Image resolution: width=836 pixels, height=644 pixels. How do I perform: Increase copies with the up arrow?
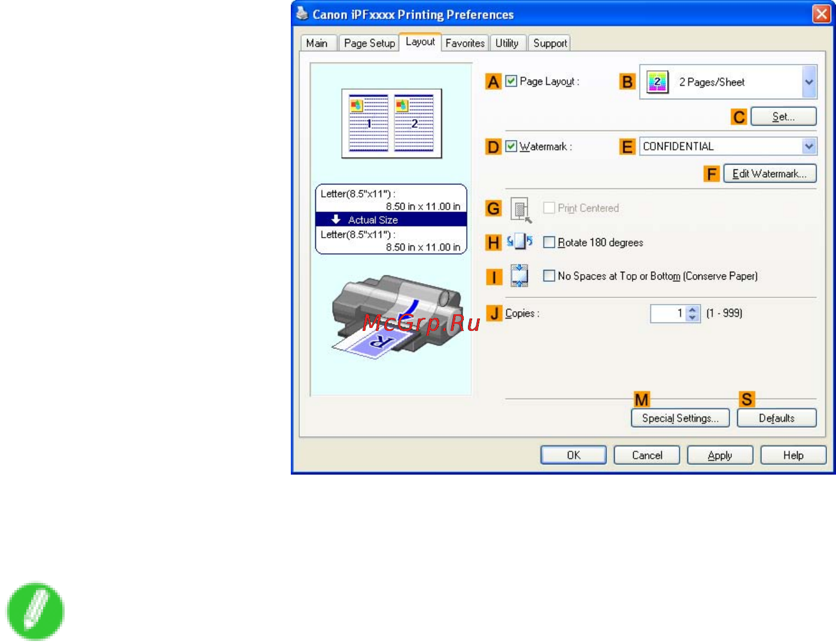coord(692,309)
